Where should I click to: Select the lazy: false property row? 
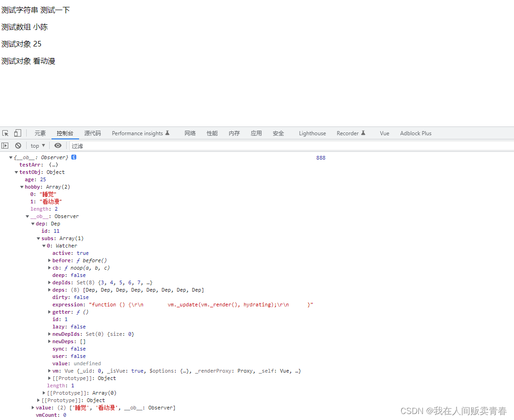(69, 327)
